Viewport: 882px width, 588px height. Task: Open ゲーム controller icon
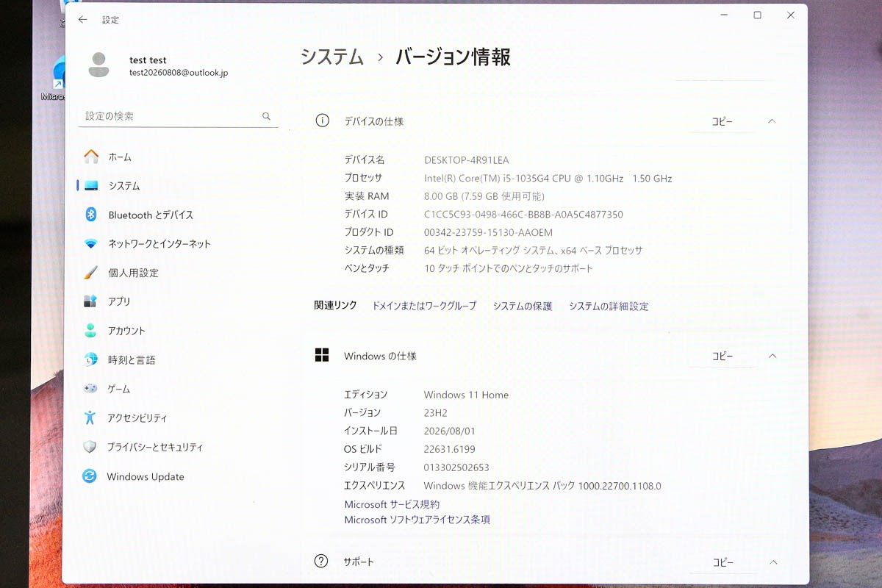[90, 389]
